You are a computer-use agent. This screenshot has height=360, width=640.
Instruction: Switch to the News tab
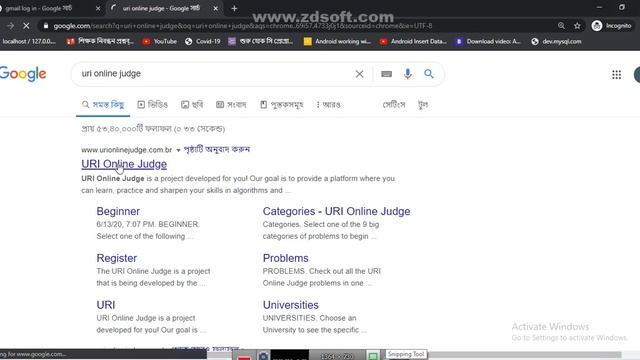[231, 105]
